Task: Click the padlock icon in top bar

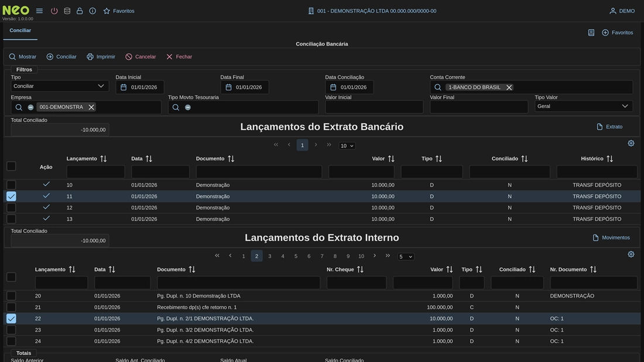Action: click(80, 11)
